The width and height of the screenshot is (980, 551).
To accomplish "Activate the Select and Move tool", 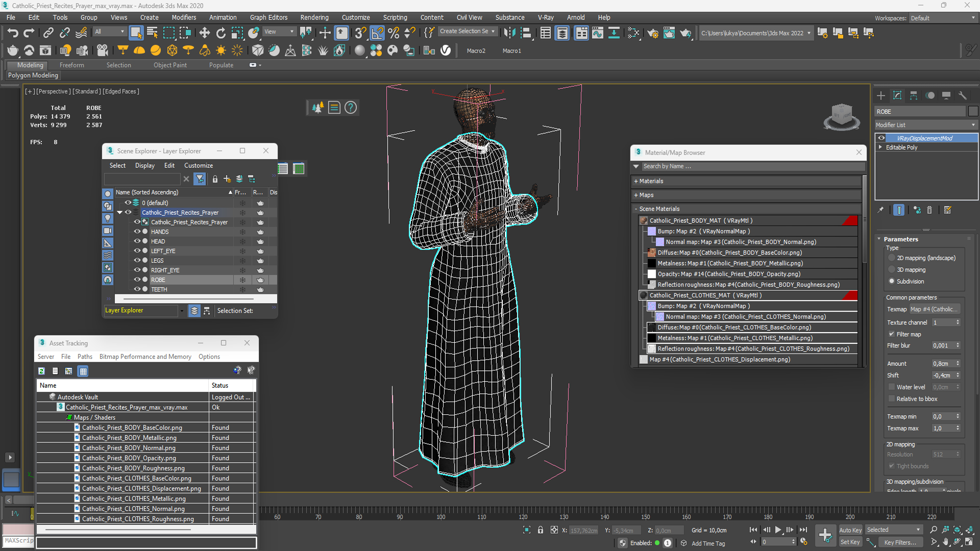I will 204,33.
